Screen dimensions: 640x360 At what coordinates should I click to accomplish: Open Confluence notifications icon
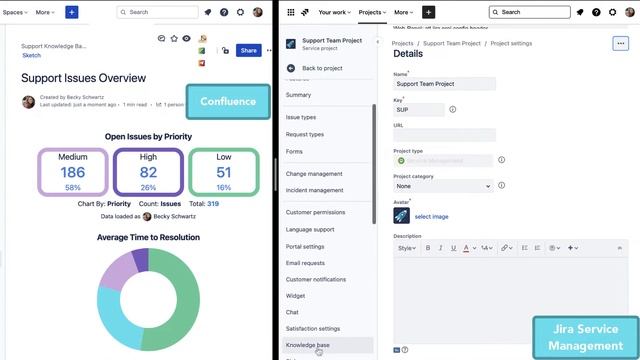(x=208, y=12)
